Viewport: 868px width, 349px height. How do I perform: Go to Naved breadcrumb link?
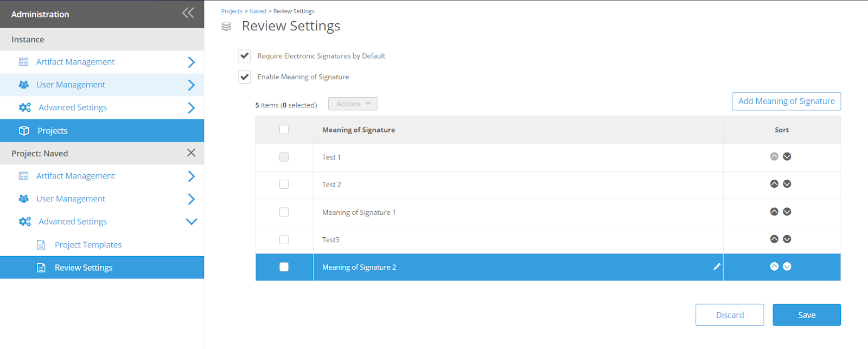pyautogui.click(x=258, y=11)
